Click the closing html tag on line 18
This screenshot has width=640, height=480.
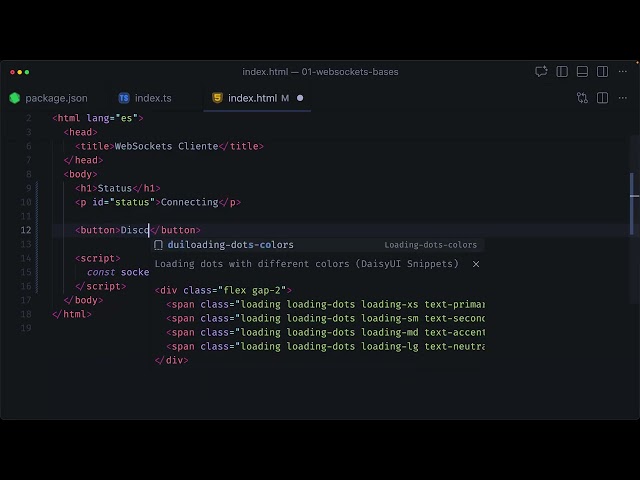click(72, 314)
